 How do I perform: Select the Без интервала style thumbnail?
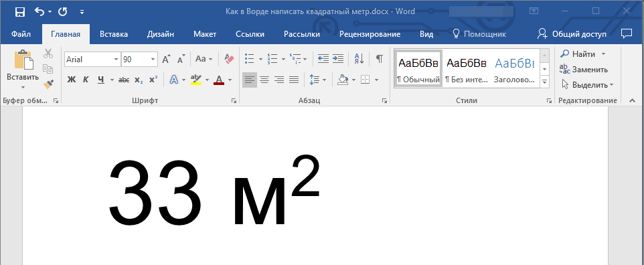pyautogui.click(x=467, y=68)
